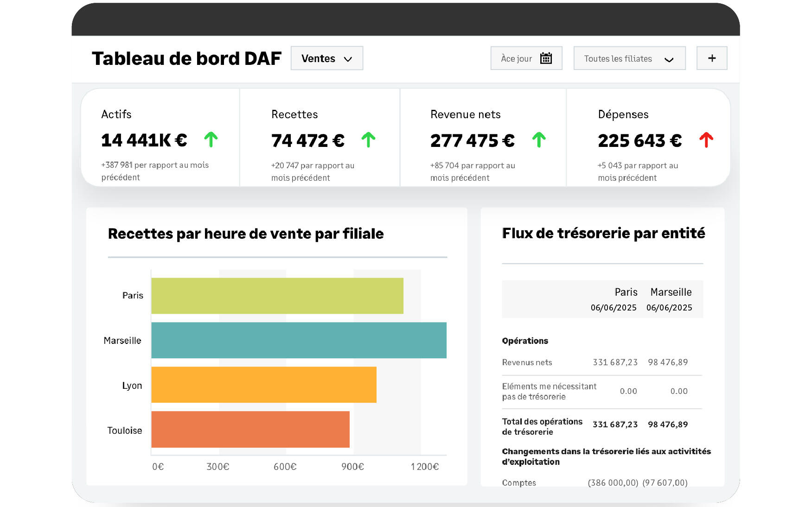This screenshot has height=507, width=812.
Task: Click the 'Tableau de bord DAF' title
Action: pos(186,58)
